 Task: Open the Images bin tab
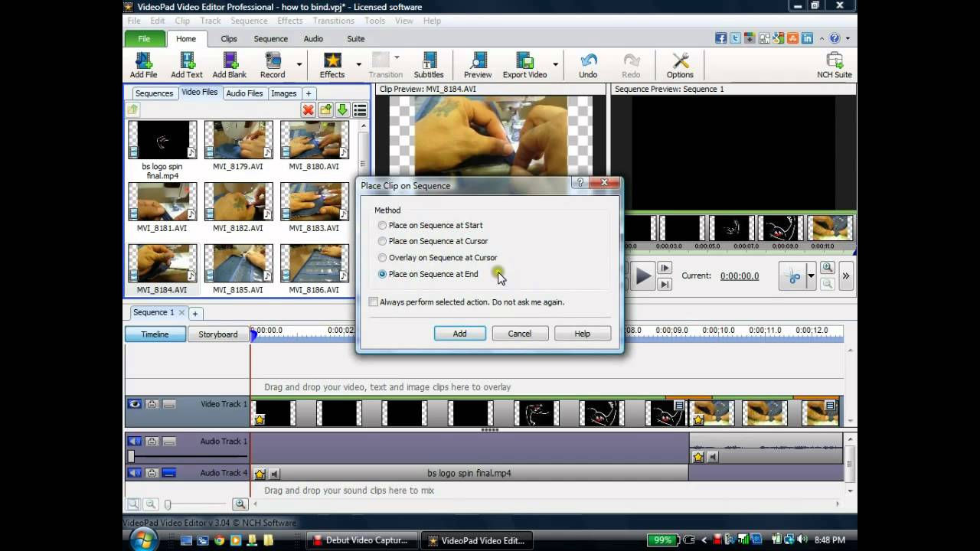[x=284, y=93]
